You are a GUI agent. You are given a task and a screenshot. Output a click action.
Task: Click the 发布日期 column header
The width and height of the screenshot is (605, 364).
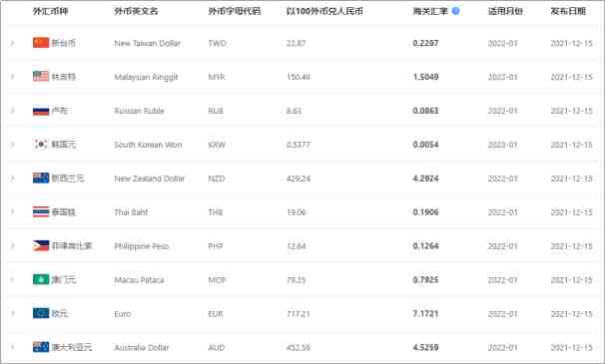coord(568,11)
